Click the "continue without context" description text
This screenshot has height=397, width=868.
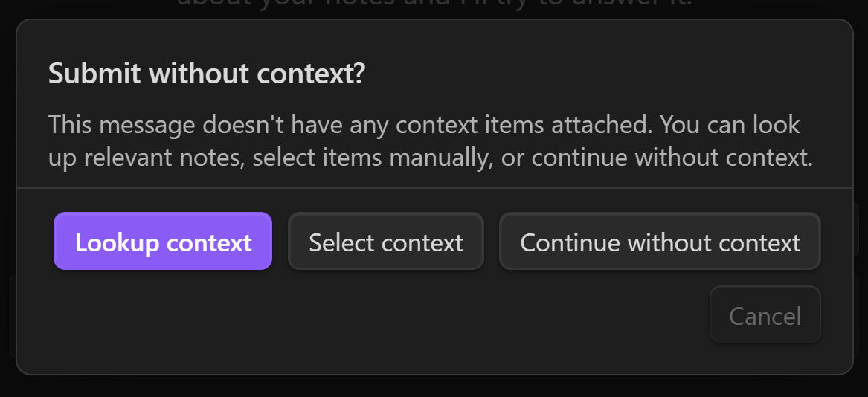671,158
